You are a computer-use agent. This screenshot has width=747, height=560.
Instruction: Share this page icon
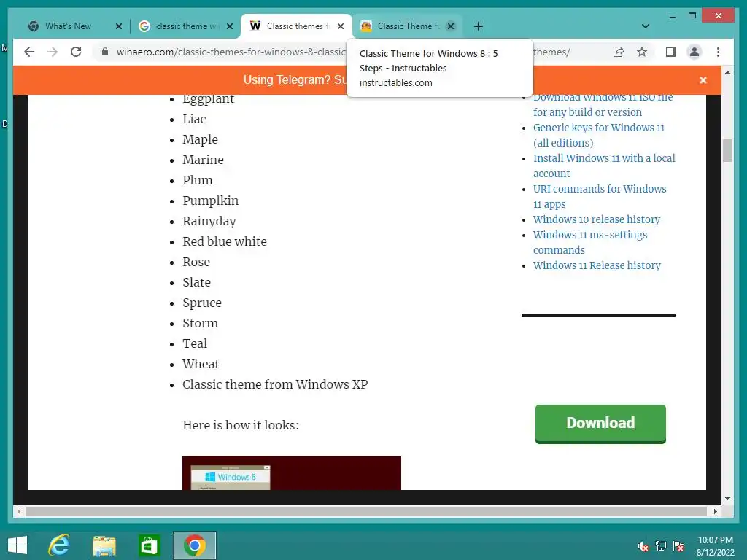click(x=619, y=52)
